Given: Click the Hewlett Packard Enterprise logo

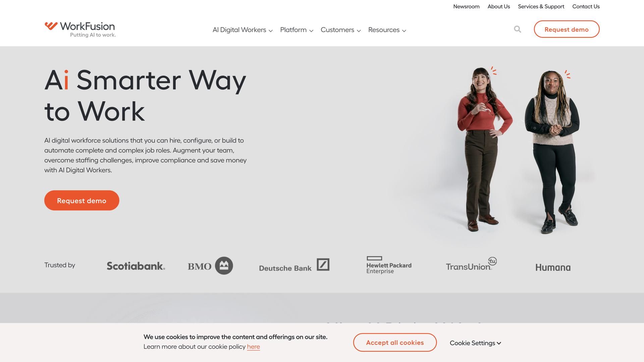Looking at the screenshot, I should [x=389, y=265].
